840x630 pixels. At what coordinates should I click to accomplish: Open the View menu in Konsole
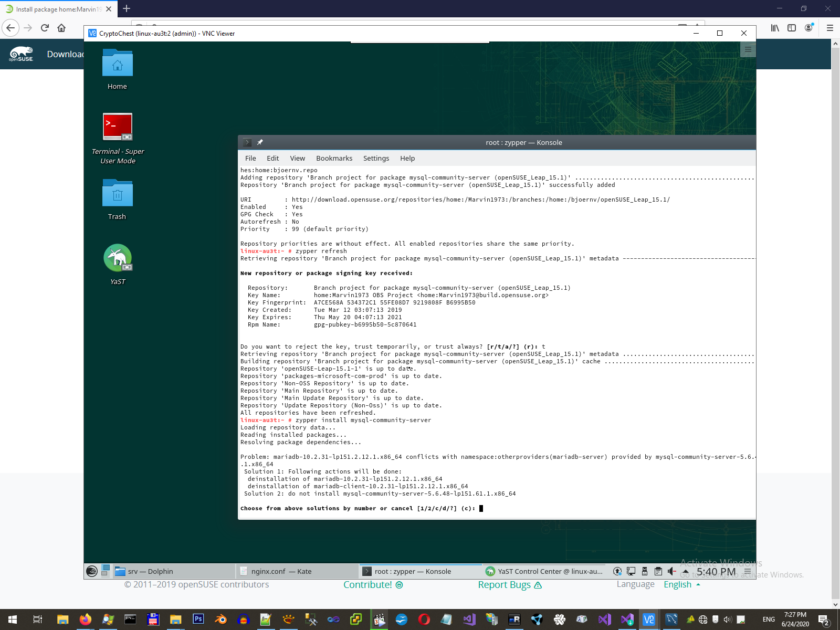tap(298, 158)
